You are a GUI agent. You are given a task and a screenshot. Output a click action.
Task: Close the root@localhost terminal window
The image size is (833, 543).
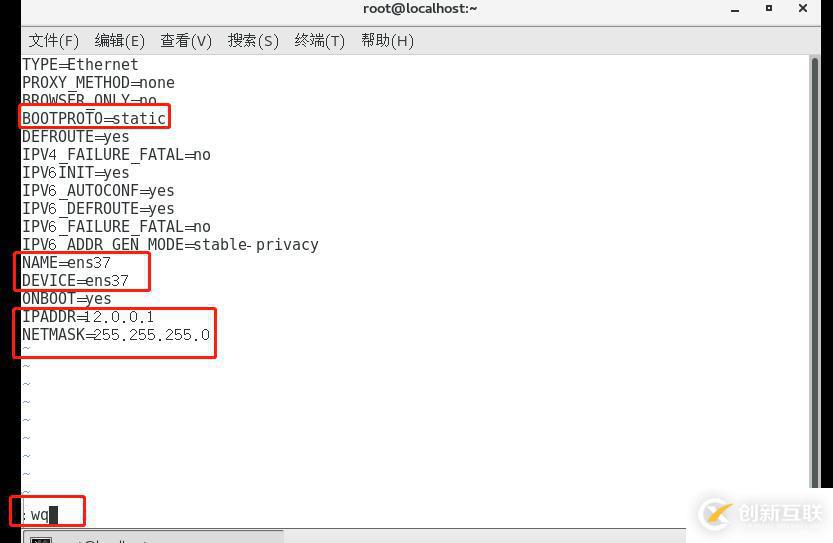coord(803,8)
